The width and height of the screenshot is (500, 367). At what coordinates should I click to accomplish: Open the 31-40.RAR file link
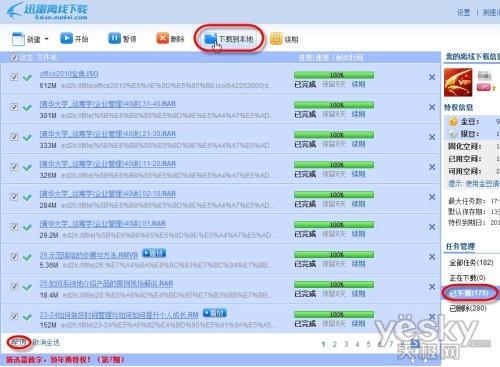[108, 104]
